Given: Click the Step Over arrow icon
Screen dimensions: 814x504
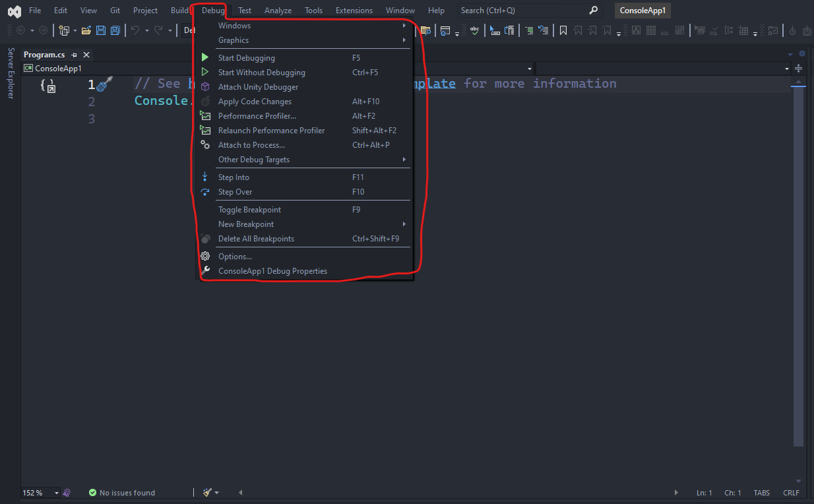Looking at the screenshot, I should (205, 192).
